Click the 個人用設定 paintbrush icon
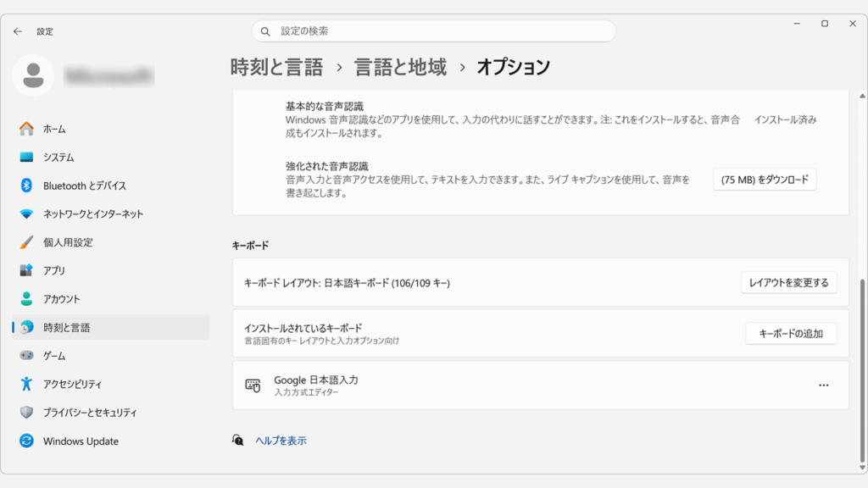The image size is (868, 488). tap(26, 242)
